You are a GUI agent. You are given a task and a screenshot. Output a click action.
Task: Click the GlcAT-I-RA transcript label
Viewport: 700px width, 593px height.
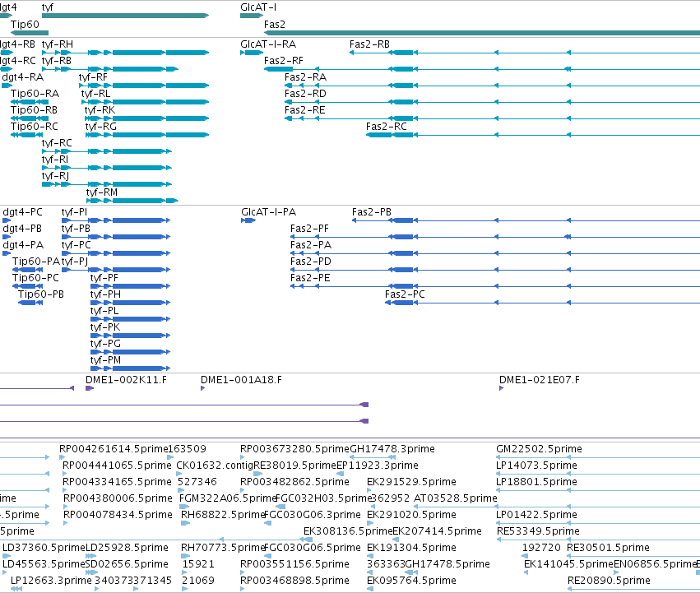point(268,44)
